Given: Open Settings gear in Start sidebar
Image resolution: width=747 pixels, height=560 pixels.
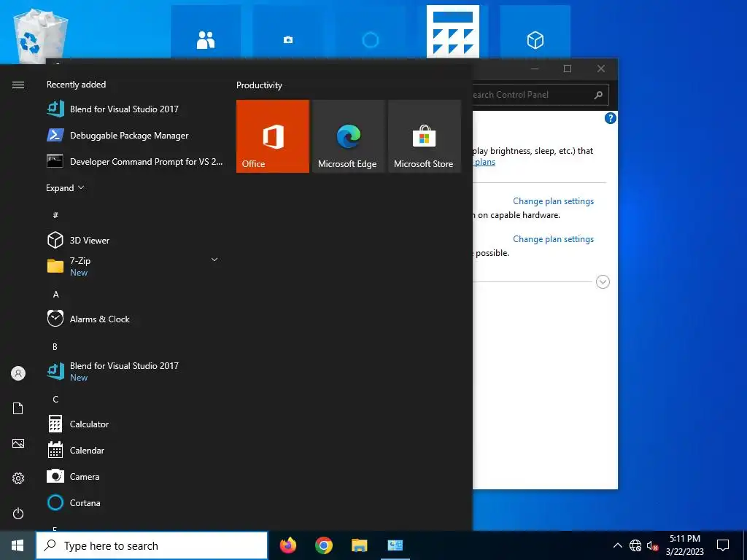Looking at the screenshot, I should click(x=18, y=478).
